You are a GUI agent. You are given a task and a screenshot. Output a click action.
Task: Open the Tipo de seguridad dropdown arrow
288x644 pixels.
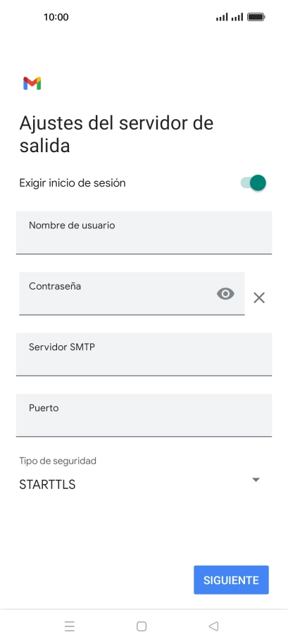(256, 480)
